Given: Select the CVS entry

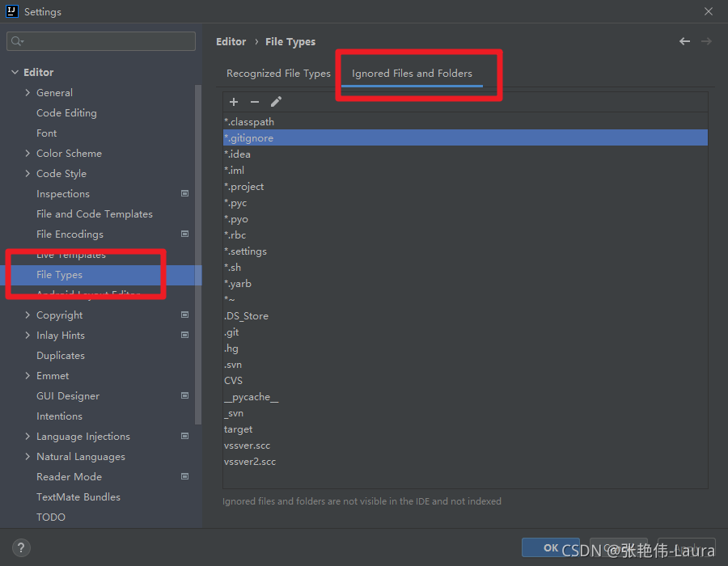Looking at the screenshot, I should (x=465, y=380).
